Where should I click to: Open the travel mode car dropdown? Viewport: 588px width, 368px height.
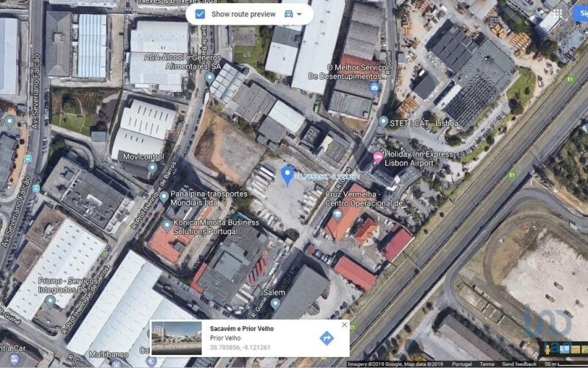pyautogui.click(x=293, y=14)
